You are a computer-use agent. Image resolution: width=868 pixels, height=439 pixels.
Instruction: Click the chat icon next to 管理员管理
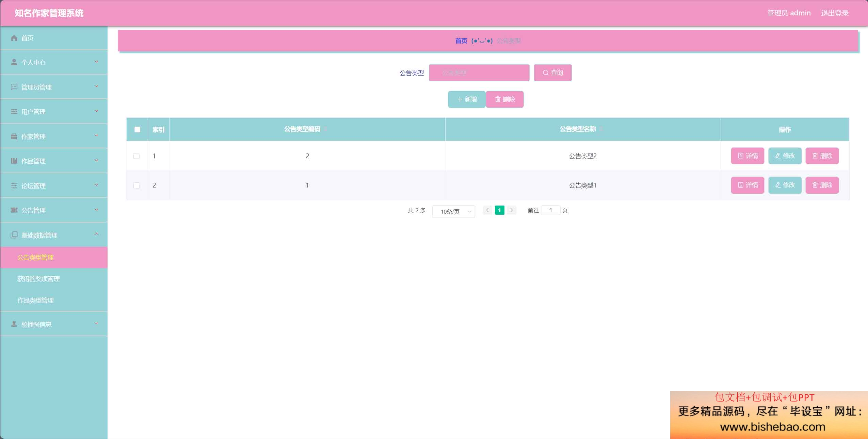(14, 87)
